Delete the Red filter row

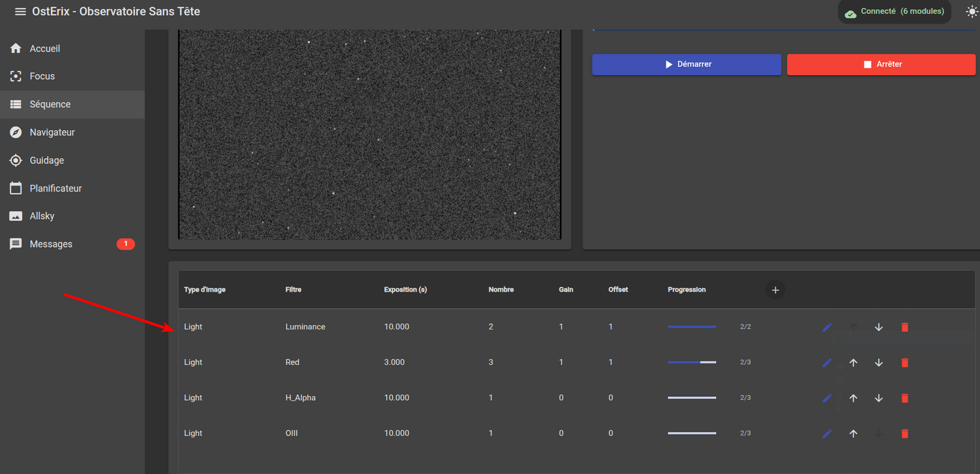pyautogui.click(x=904, y=362)
